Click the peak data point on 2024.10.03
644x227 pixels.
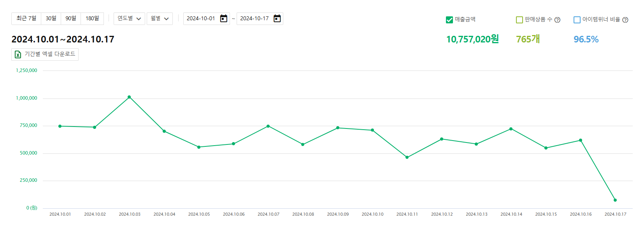[129, 97]
